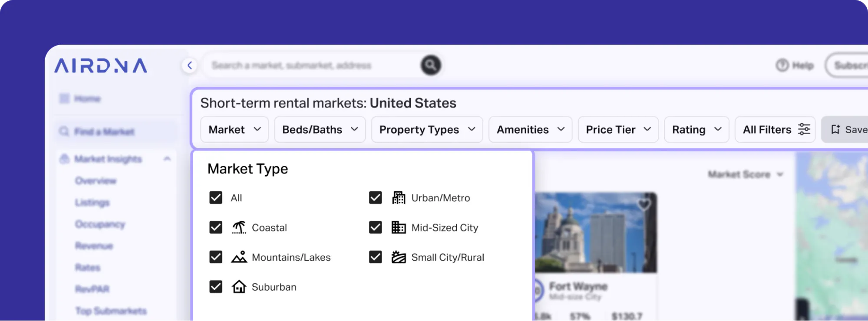Click the Small City/Rural field icon
Image resolution: width=868 pixels, height=321 pixels.
point(399,257)
